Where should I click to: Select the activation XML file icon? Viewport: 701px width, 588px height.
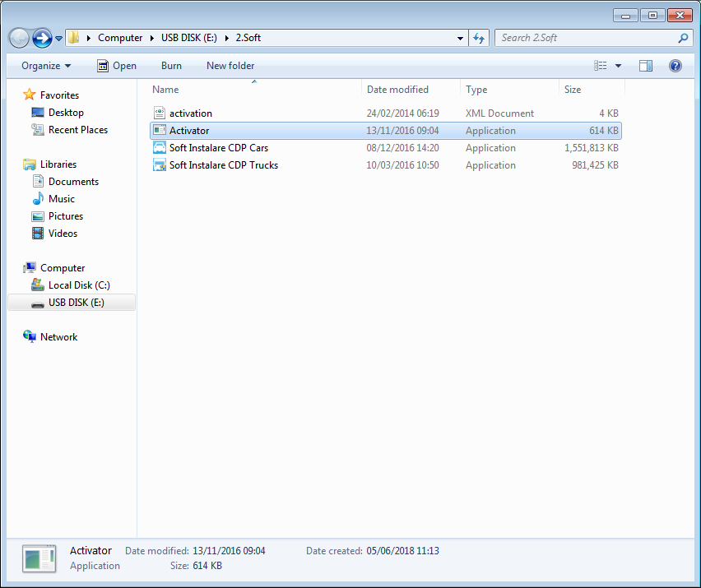pyautogui.click(x=159, y=113)
